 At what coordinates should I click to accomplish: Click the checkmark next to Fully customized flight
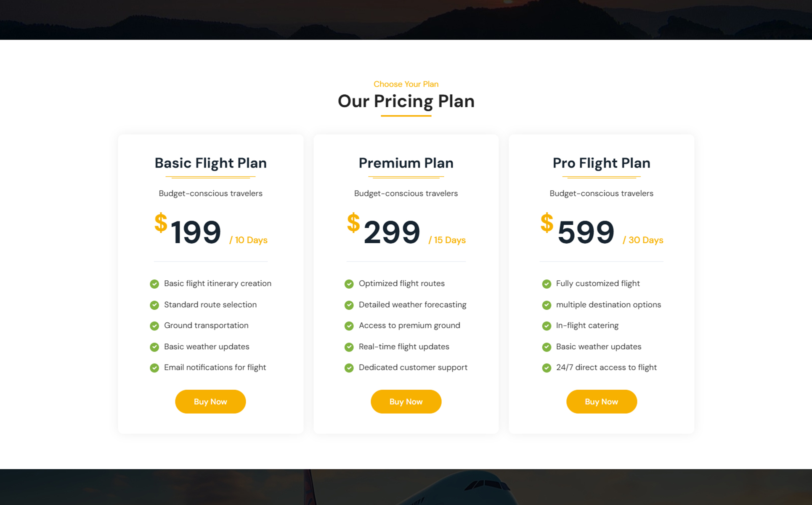547,284
